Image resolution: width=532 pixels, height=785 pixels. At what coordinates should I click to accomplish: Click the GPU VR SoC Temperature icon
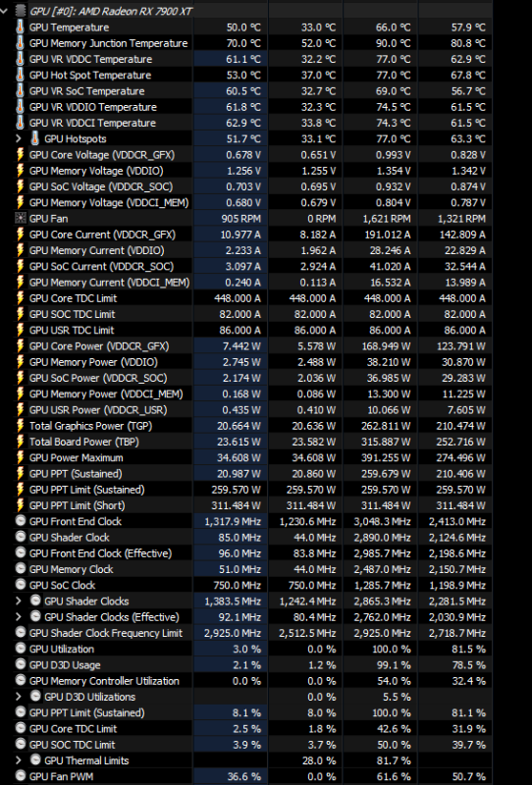pos(20,91)
